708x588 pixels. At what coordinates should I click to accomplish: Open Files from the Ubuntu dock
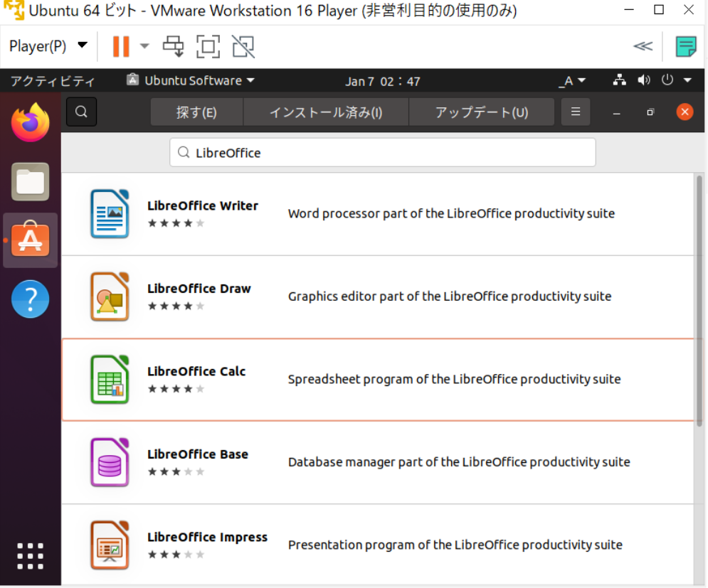(x=31, y=181)
